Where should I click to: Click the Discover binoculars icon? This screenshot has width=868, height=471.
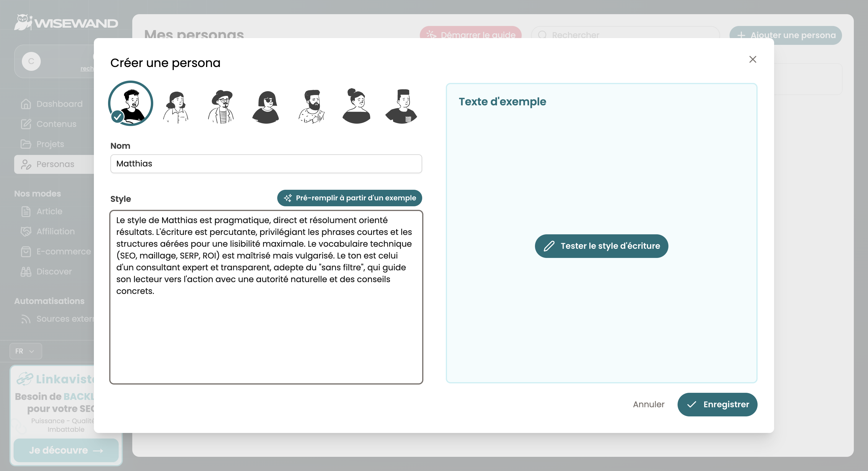[x=26, y=271]
